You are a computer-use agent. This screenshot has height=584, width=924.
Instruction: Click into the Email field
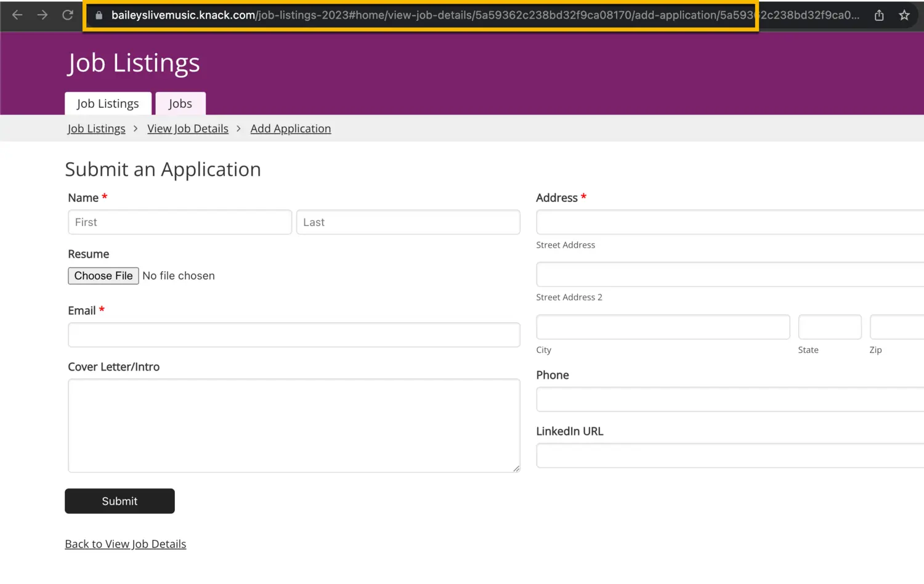click(294, 335)
